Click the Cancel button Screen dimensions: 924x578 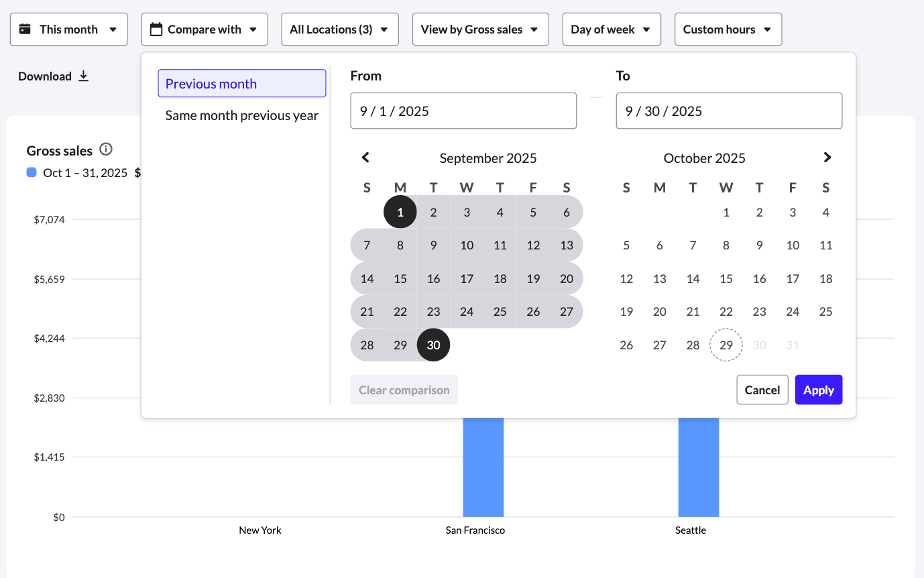[762, 390]
